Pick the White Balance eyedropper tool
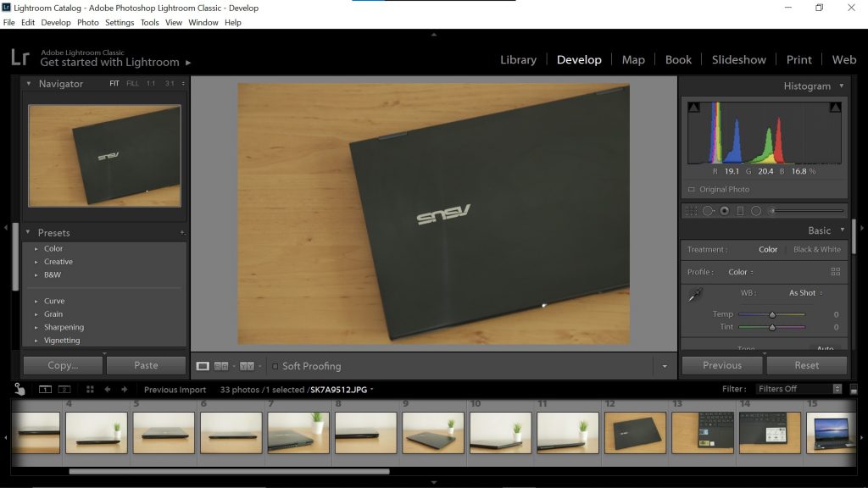Image resolution: width=868 pixels, height=488 pixels. click(x=695, y=295)
